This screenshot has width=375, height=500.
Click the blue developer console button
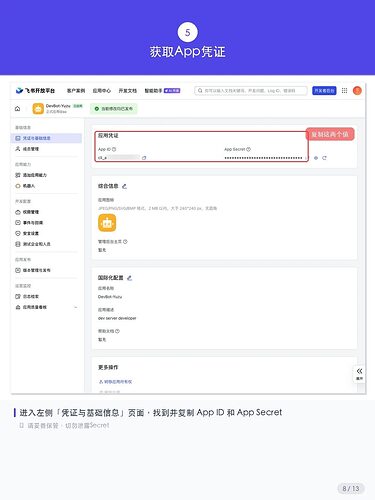tap(324, 91)
